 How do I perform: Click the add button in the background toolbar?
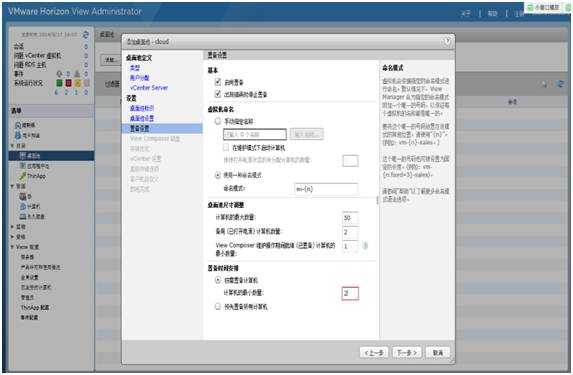tap(111, 60)
